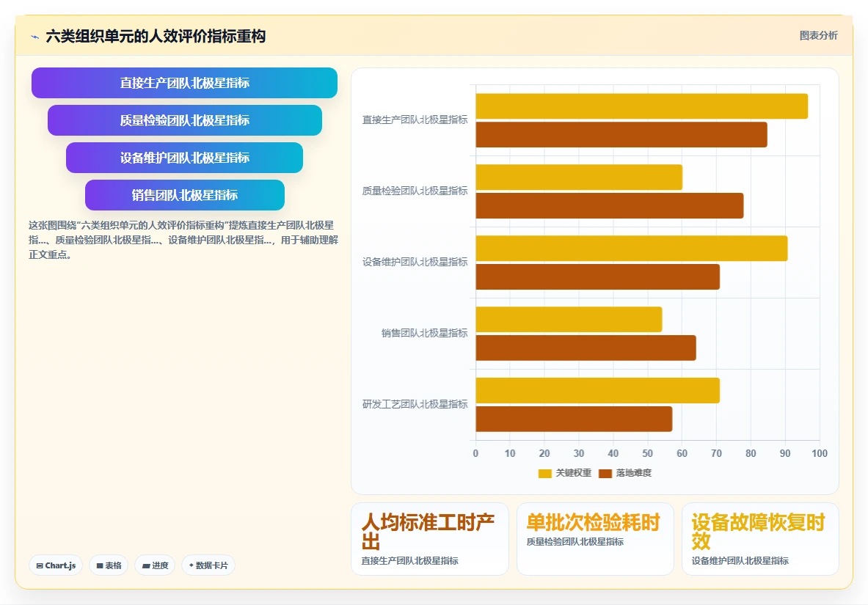Screen dimensions: 868x605
Task: Select the 数据卡片 tag chip
Action: tap(208, 565)
